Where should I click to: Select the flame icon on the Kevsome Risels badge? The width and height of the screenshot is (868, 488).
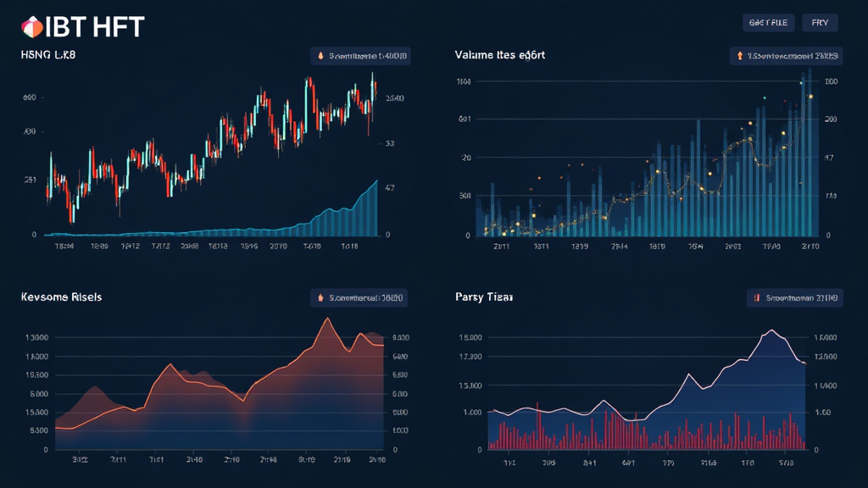[x=320, y=297]
